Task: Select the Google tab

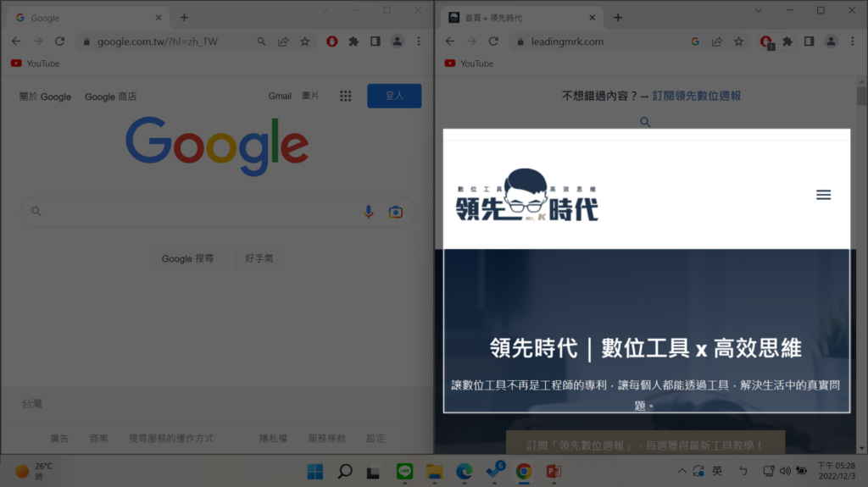Action: (x=88, y=18)
